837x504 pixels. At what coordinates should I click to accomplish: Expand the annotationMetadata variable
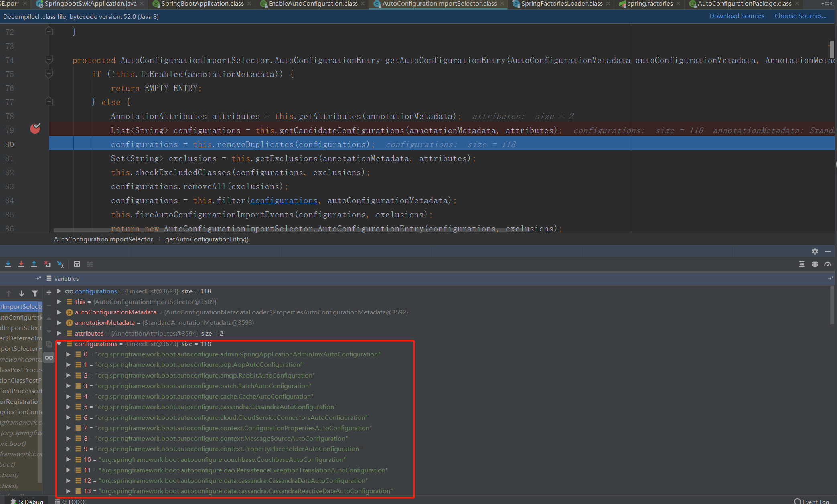point(59,322)
